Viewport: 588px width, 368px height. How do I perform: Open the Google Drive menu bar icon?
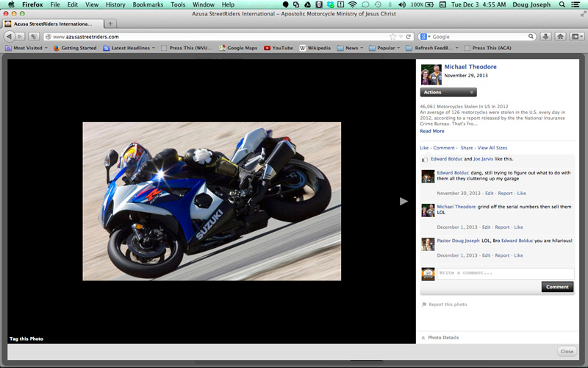coord(307,4)
